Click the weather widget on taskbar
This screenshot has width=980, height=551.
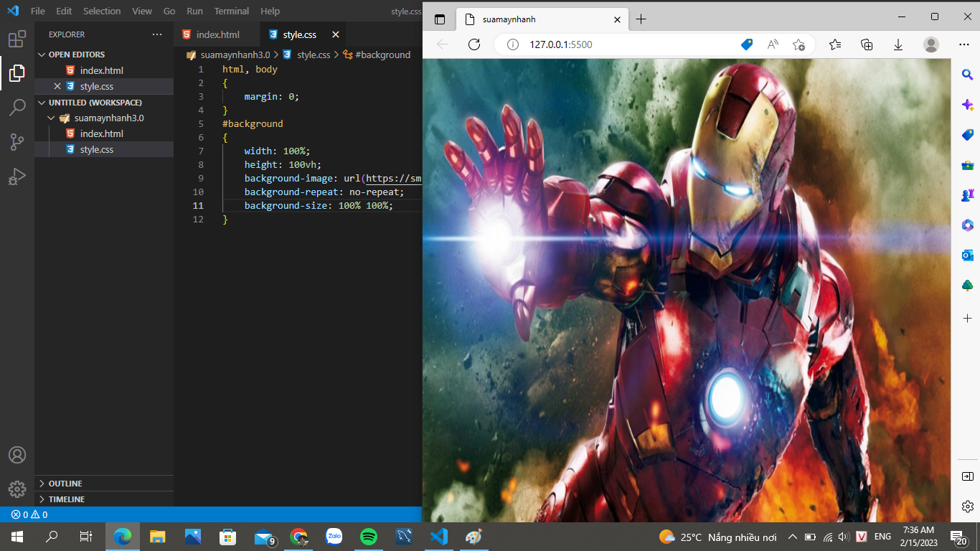pyautogui.click(x=717, y=537)
